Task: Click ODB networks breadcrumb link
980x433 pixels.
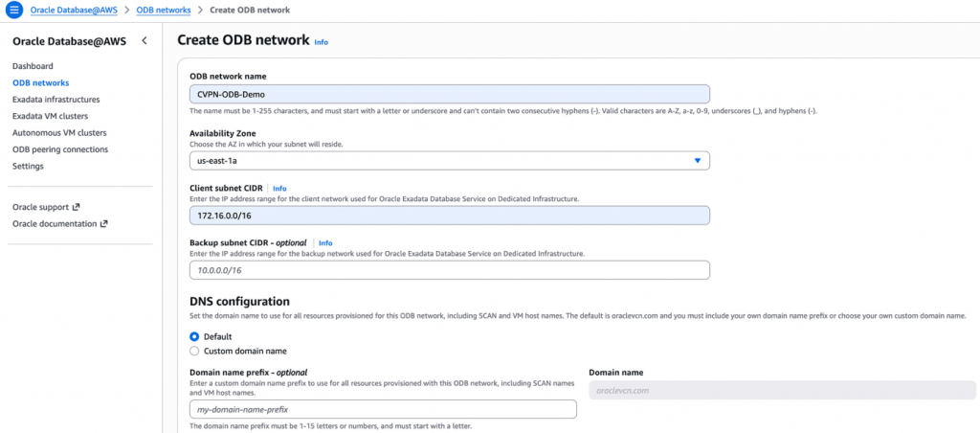Action: click(164, 10)
